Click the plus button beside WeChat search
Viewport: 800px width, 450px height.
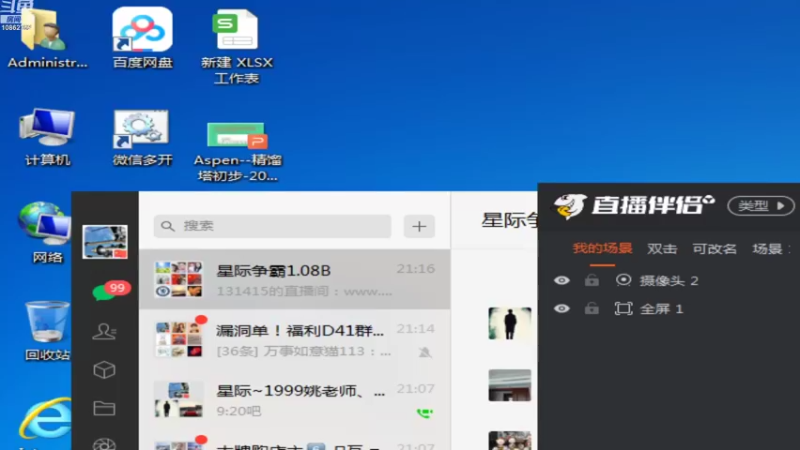coord(419,226)
